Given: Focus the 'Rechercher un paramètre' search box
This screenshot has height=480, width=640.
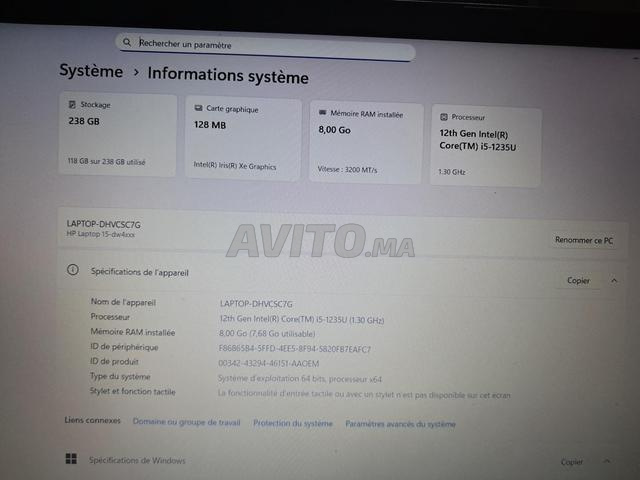Looking at the screenshot, I should click(x=265, y=46).
